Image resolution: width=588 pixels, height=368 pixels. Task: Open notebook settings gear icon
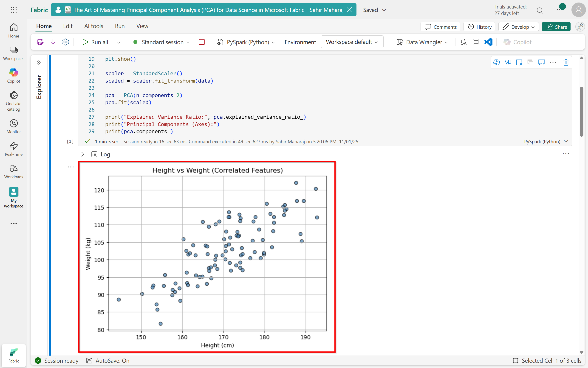point(65,42)
